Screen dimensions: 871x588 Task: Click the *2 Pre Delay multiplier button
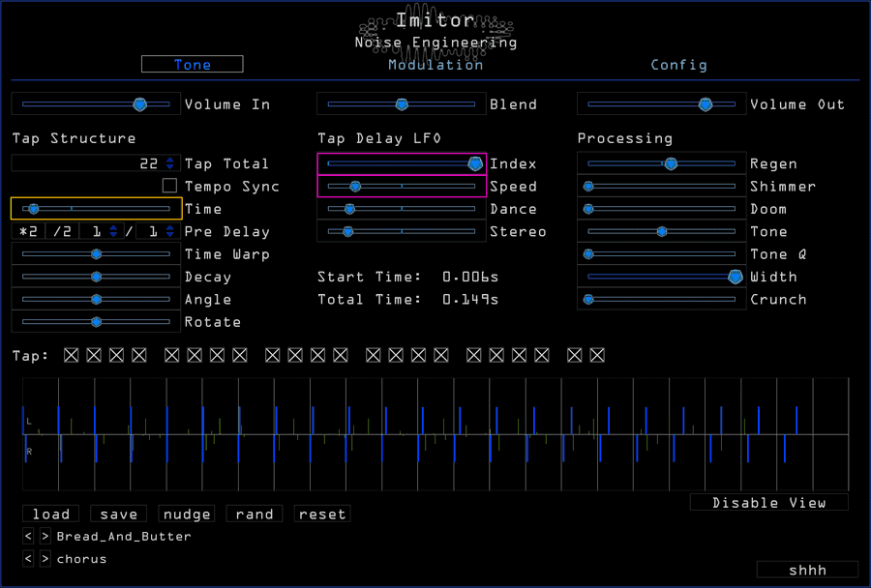coord(28,231)
